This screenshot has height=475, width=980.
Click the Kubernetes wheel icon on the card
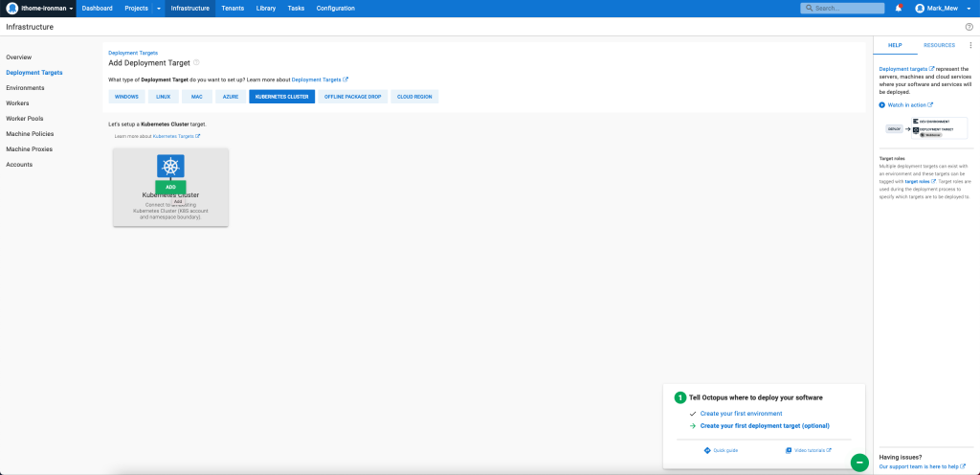click(x=170, y=167)
